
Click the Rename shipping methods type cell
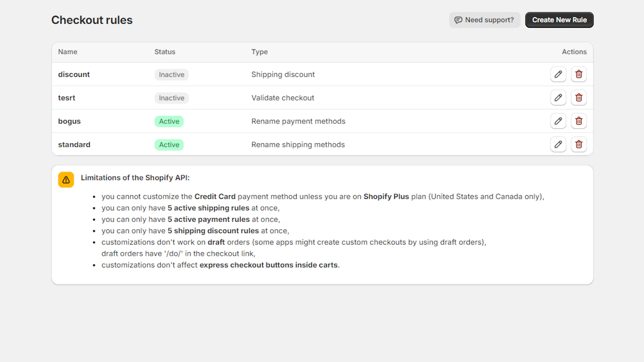298,144
